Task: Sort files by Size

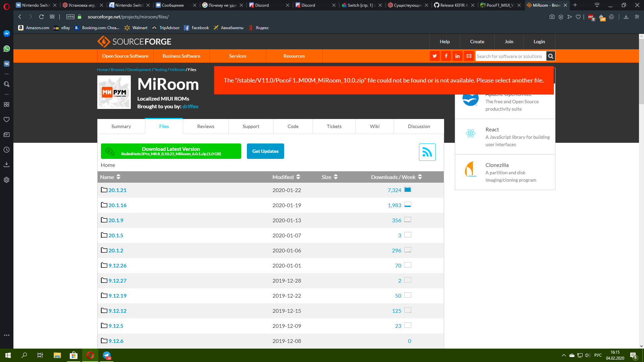Action: point(329,177)
